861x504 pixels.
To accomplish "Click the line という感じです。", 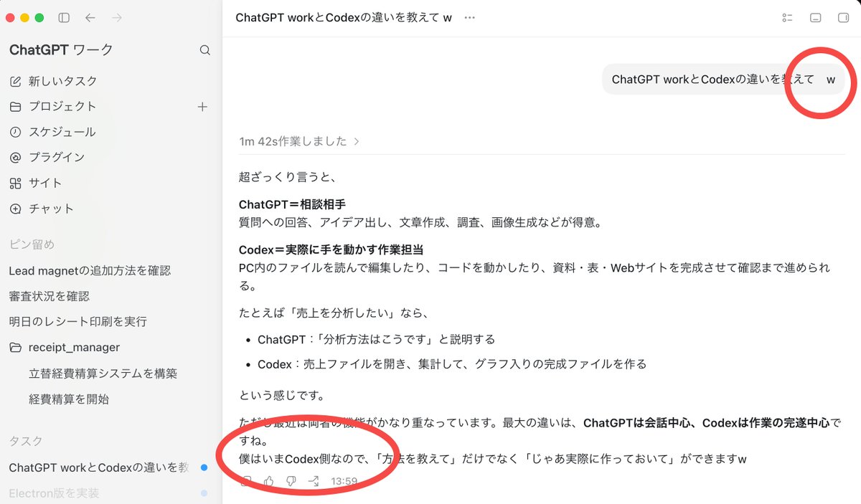I will 282,396.
